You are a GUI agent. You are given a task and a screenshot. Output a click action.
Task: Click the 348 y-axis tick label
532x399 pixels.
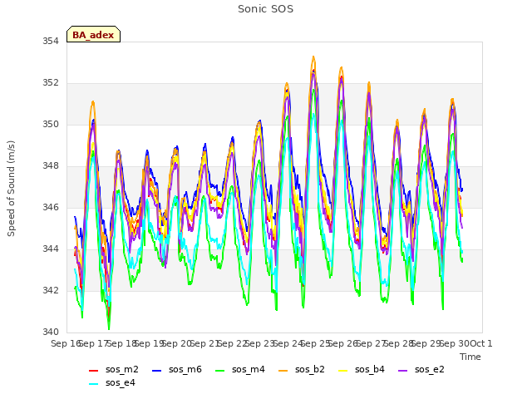tap(51, 166)
